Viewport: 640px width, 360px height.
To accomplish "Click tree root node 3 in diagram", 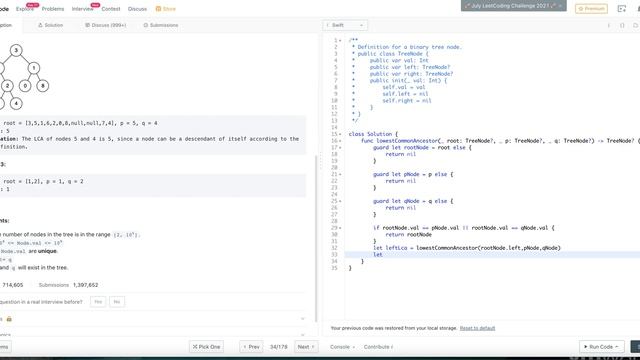I will pyautogui.click(x=16, y=50).
